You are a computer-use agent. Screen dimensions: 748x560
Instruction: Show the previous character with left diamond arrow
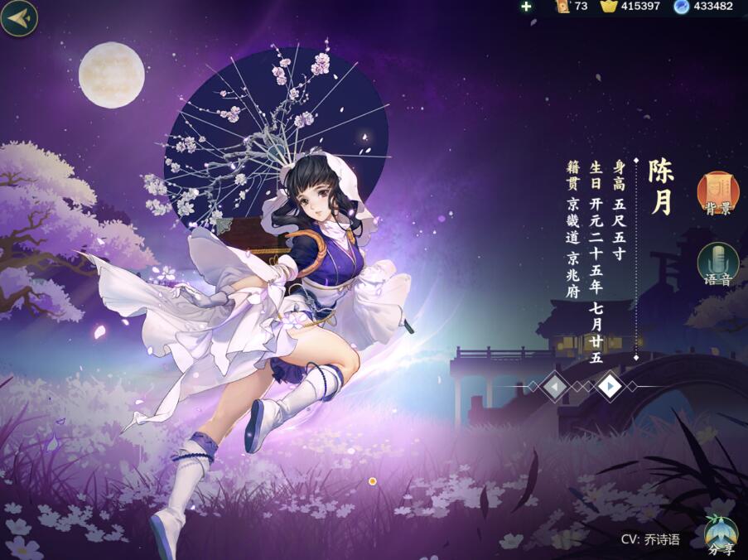(555, 386)
